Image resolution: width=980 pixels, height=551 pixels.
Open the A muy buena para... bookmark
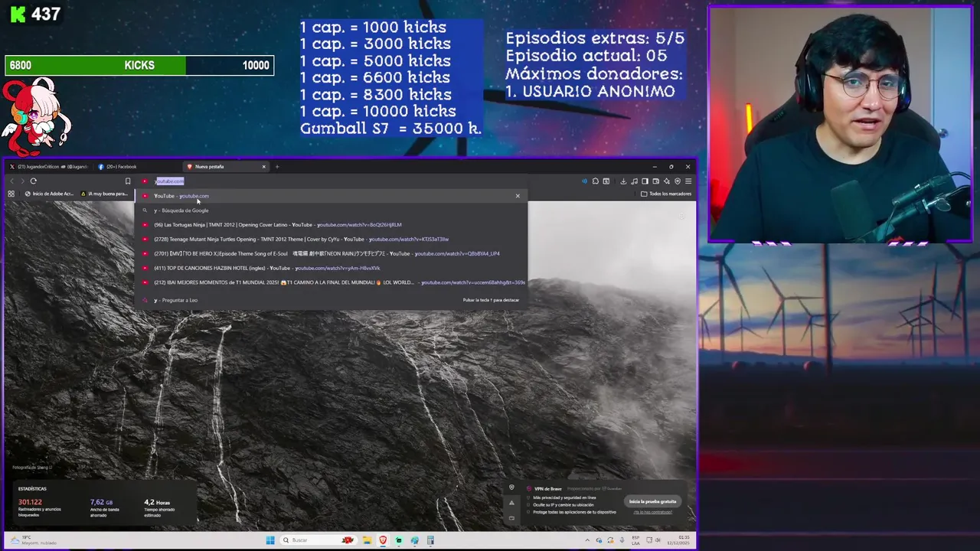click(x=104, y=194)
